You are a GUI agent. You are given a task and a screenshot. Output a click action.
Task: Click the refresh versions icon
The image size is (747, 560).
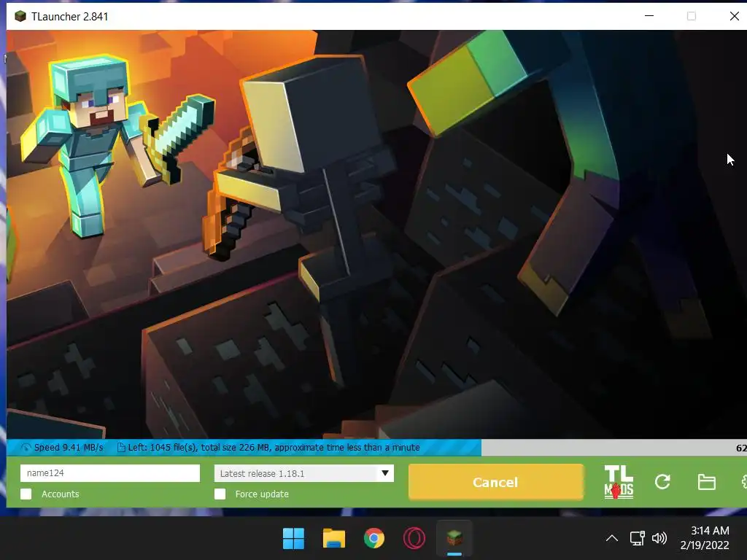click(662, 482)
